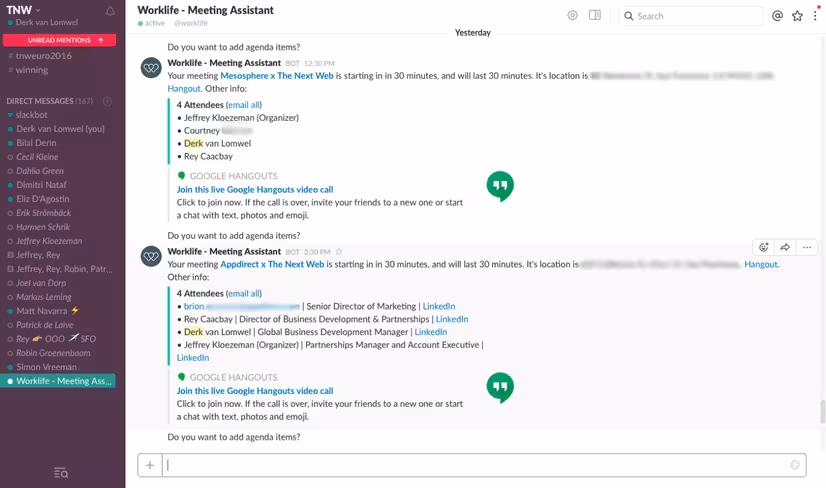Click email all in second attendees list
This screenshot has height=488, width=826.
point(243,294)
